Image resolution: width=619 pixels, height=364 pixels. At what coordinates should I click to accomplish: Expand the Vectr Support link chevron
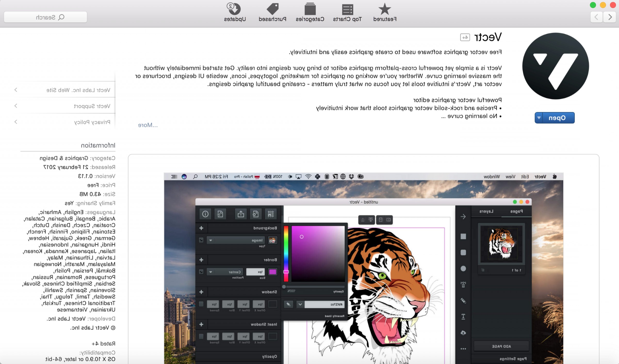pos(16,106)
